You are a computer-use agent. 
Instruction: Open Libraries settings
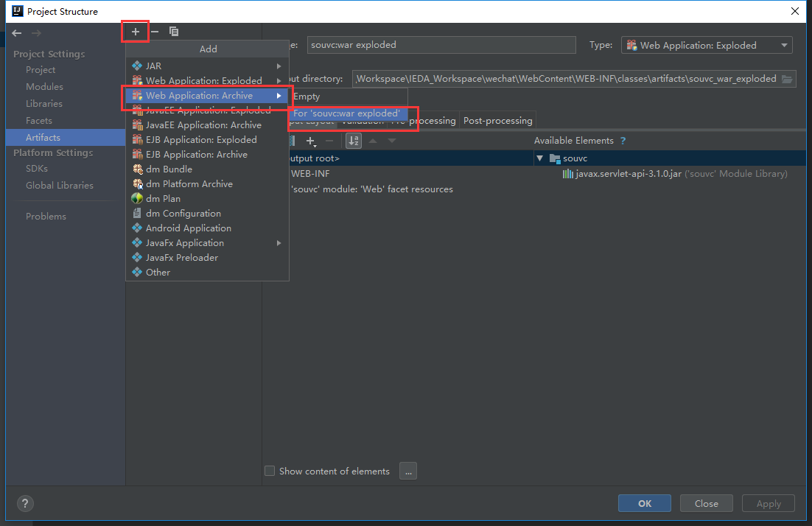click(44, 104)
